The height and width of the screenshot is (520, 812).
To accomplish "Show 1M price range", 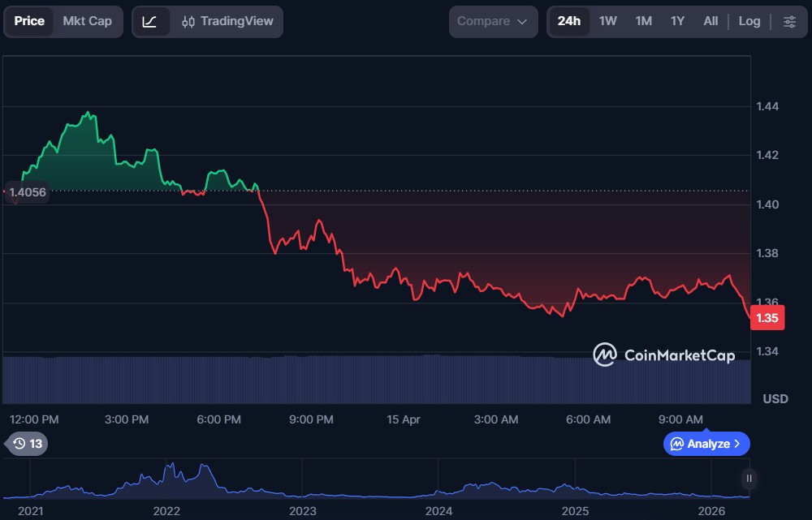I will [x=643, y=22].
